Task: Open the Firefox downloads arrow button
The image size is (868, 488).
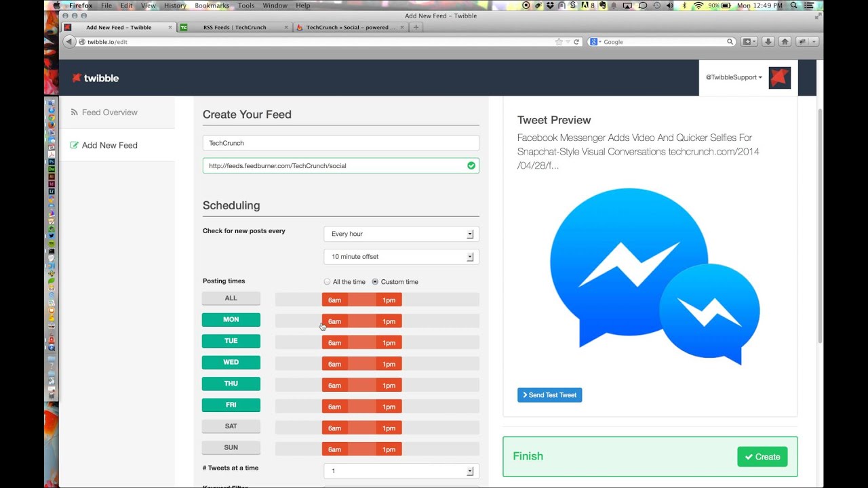Action: 768,42
